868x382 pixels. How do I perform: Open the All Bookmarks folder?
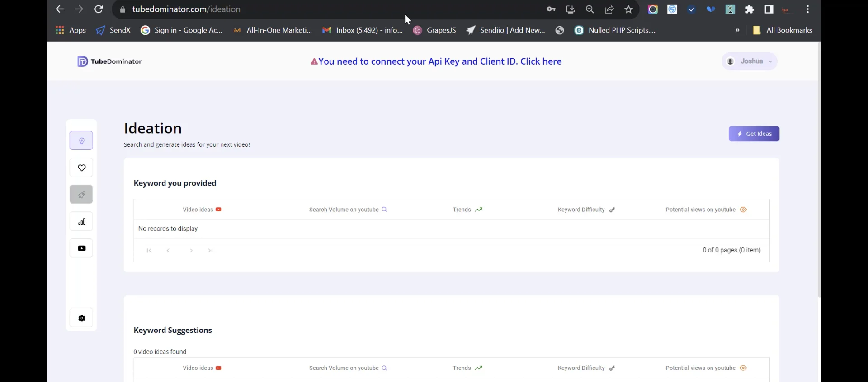783,30
